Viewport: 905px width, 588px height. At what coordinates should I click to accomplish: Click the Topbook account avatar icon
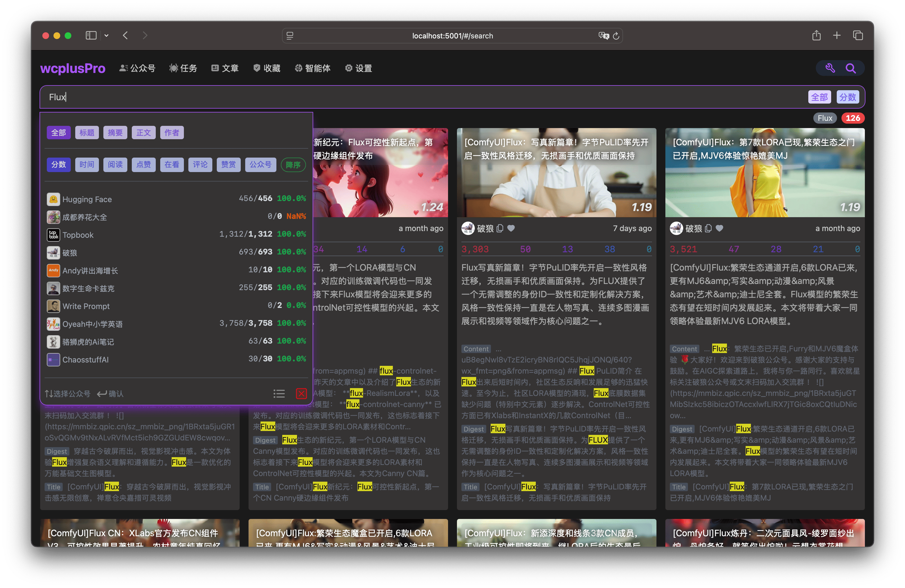click(53, 235)
